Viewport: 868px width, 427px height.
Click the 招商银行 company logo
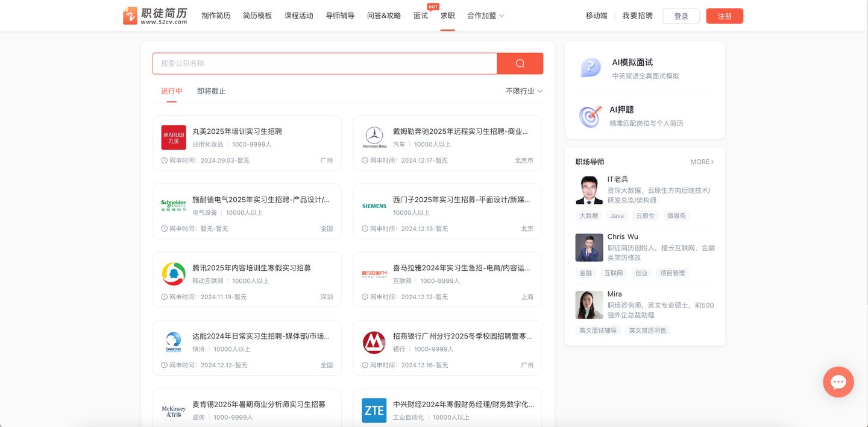[x=374, y=342]
